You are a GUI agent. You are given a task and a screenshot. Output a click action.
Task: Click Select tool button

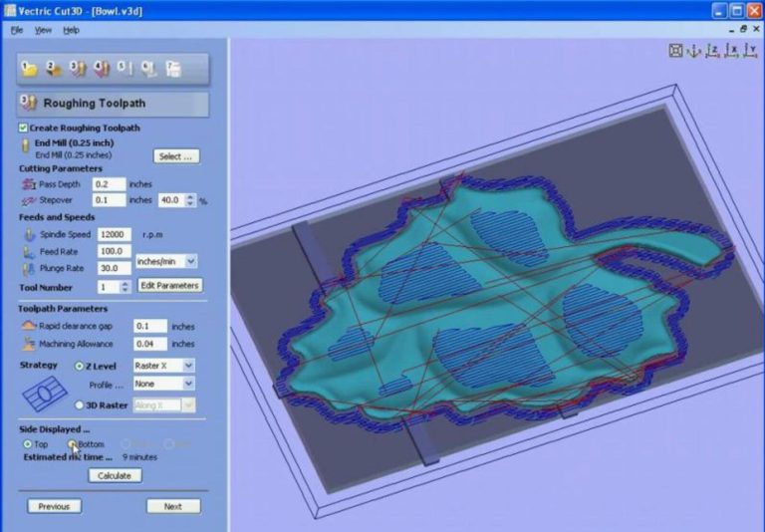click(176, 156)
